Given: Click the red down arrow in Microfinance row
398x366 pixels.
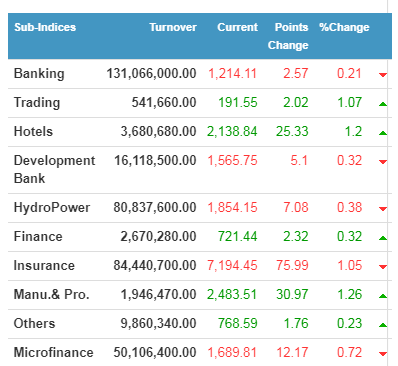Looking at the screenshot, I should (383, 354).
